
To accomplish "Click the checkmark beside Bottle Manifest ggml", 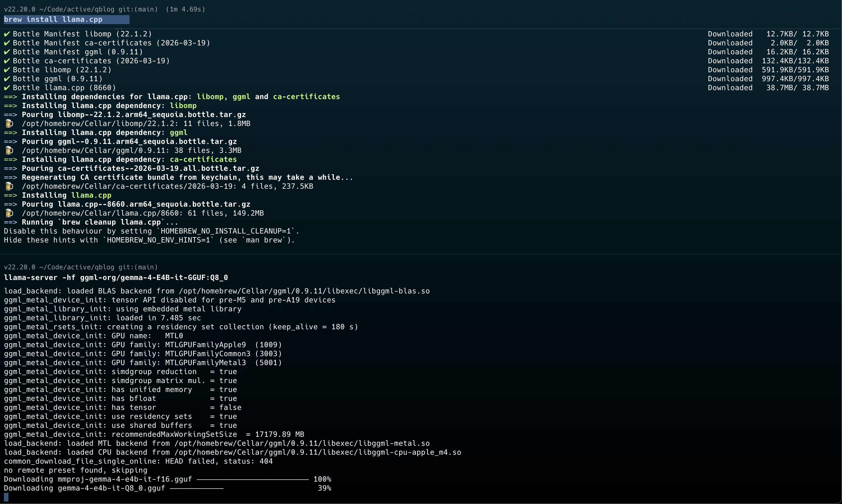I will [7, 52].
